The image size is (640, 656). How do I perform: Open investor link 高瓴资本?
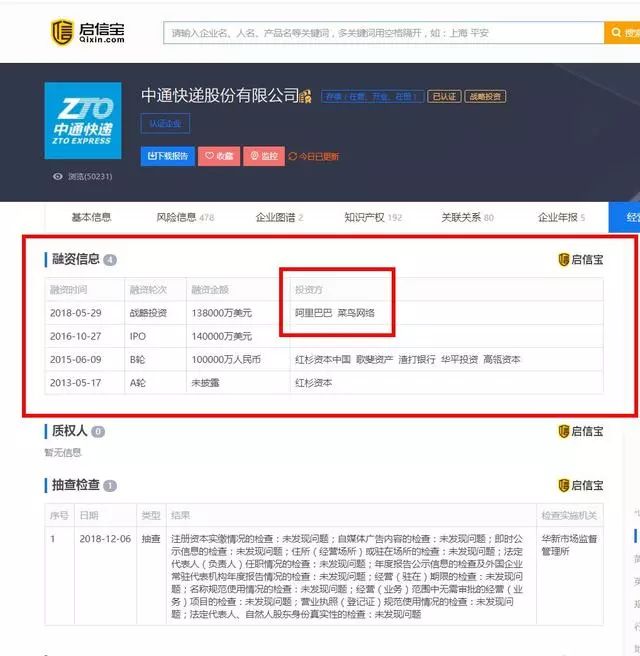tap(502, 359)
